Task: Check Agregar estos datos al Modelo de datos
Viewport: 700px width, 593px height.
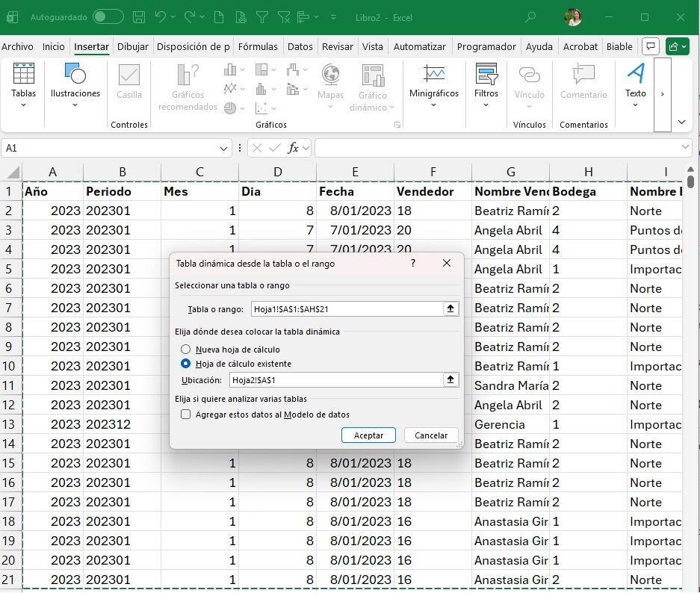Action: [x=186, y=415]
